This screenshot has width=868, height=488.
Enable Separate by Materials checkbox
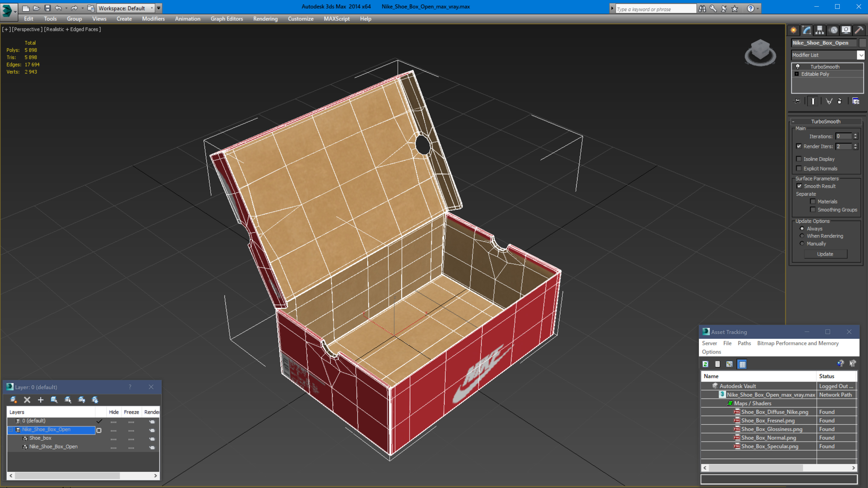[813, 202]
